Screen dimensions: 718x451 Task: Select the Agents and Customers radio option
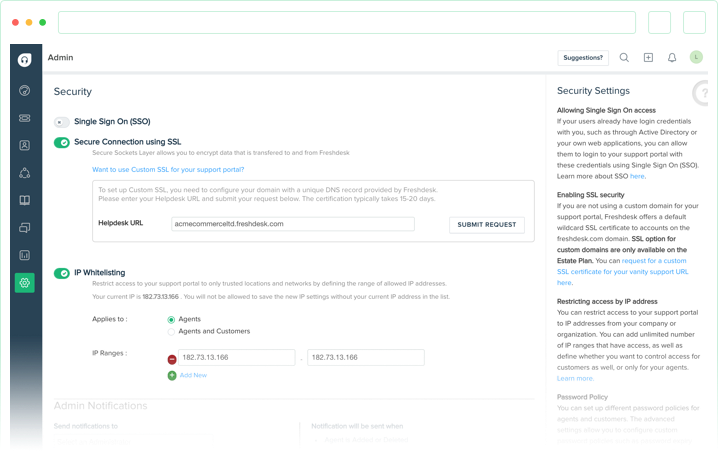171,331
